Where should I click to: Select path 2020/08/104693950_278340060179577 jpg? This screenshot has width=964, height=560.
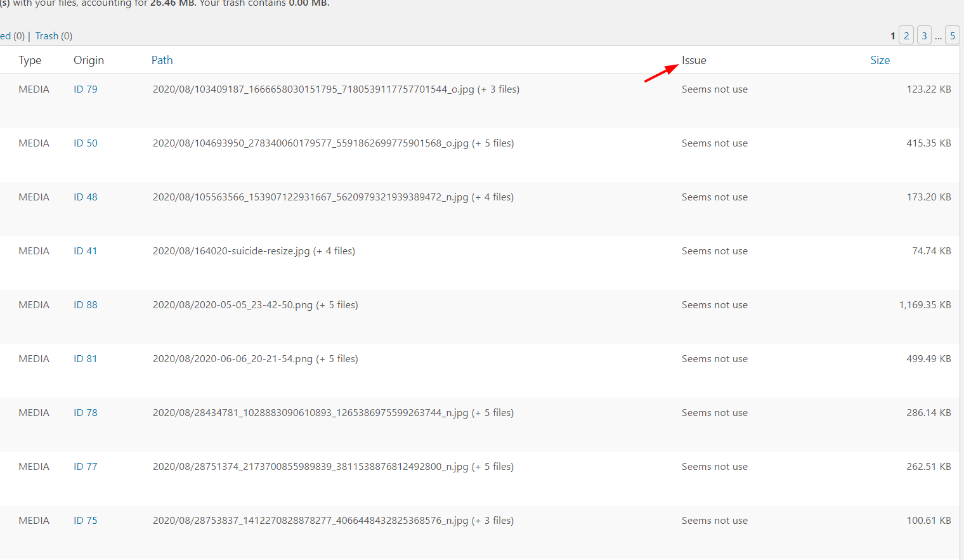[x=333, y=143]
